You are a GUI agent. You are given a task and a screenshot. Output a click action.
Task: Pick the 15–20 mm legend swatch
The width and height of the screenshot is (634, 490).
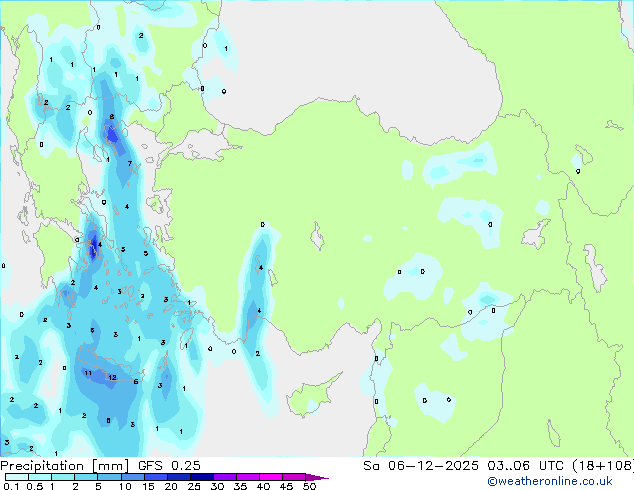click(155, 477)
